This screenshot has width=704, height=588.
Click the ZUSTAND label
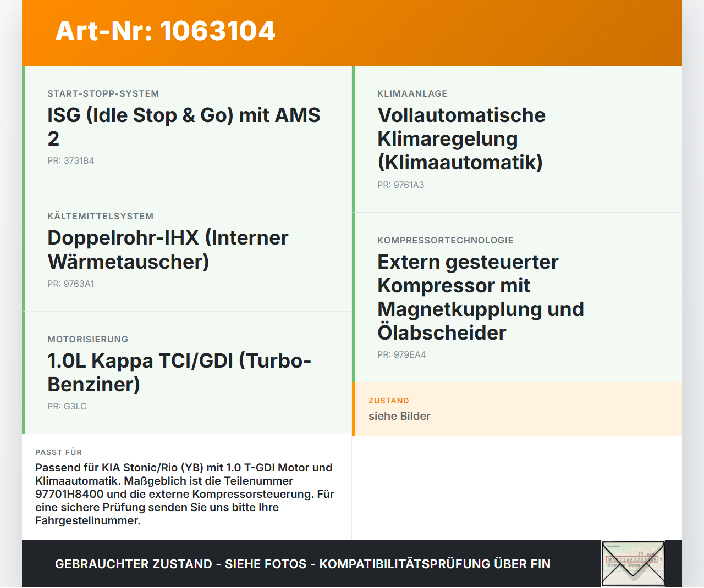coord(389,401)
